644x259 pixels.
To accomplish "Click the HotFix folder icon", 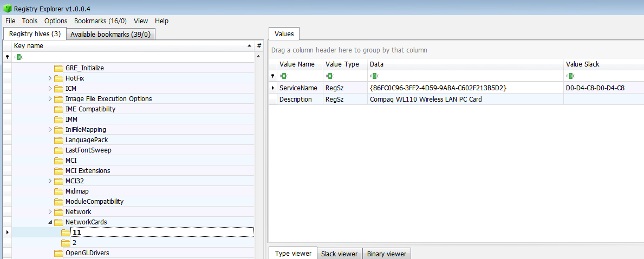I will point(58,78).
